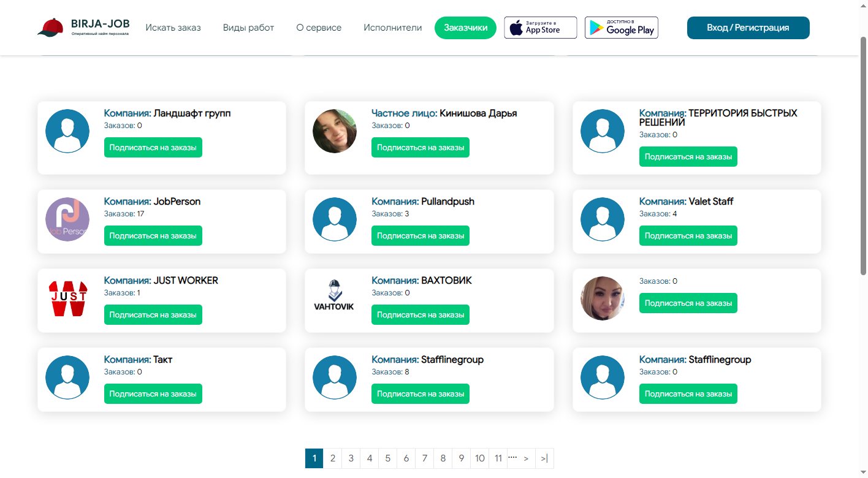The width and height of the screenshot is (868, 478).
Task: Click the Заказов: 8 count text
Action: pos(390,372)
